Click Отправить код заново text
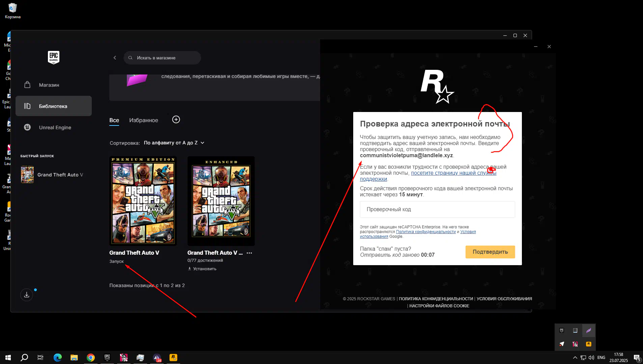This screenshot has width=643, height=364. 390,255
